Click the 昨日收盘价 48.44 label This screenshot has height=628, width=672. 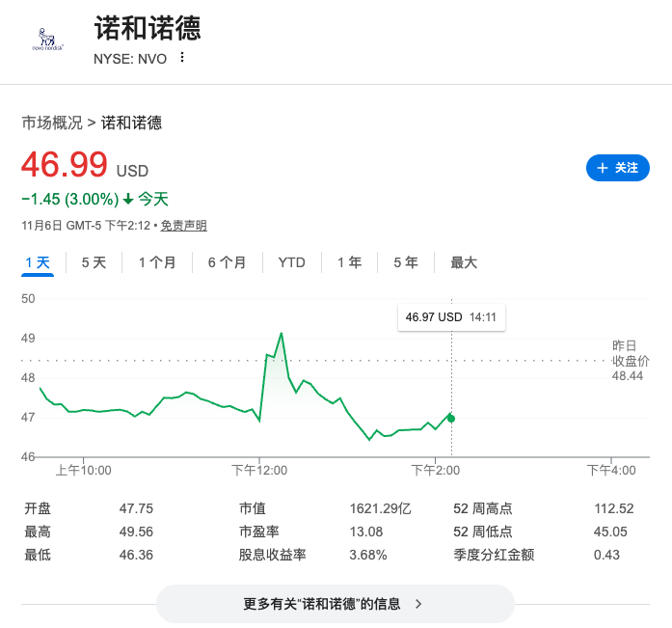[x=631, y=360]
